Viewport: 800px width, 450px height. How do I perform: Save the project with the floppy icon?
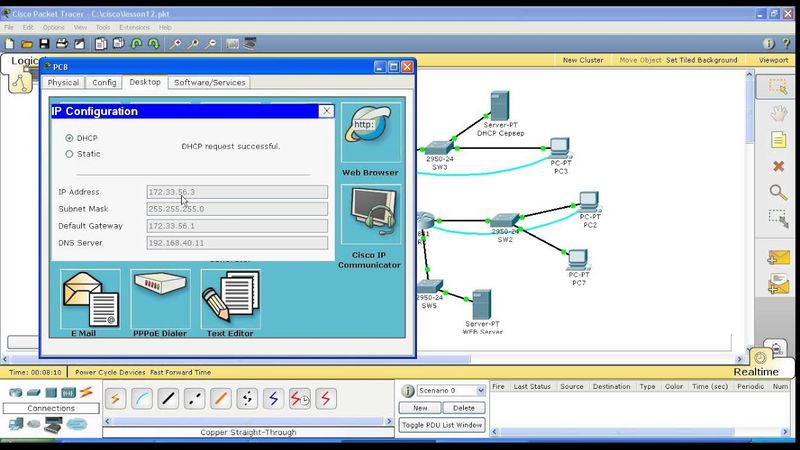pyautogui.click(x=44, y=44)
